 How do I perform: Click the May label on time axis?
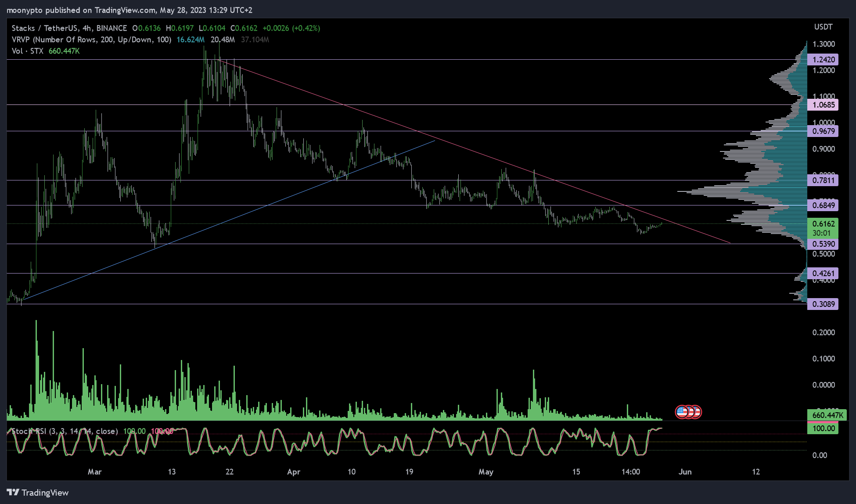[486, 472]
